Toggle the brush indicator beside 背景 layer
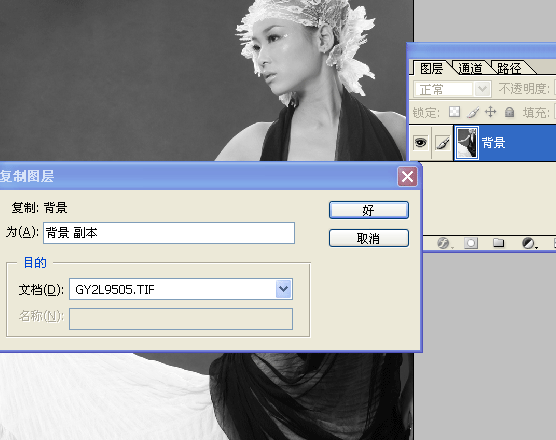Image resolution: width=556 pixels, height=440 pixels. tap(443, 143)
